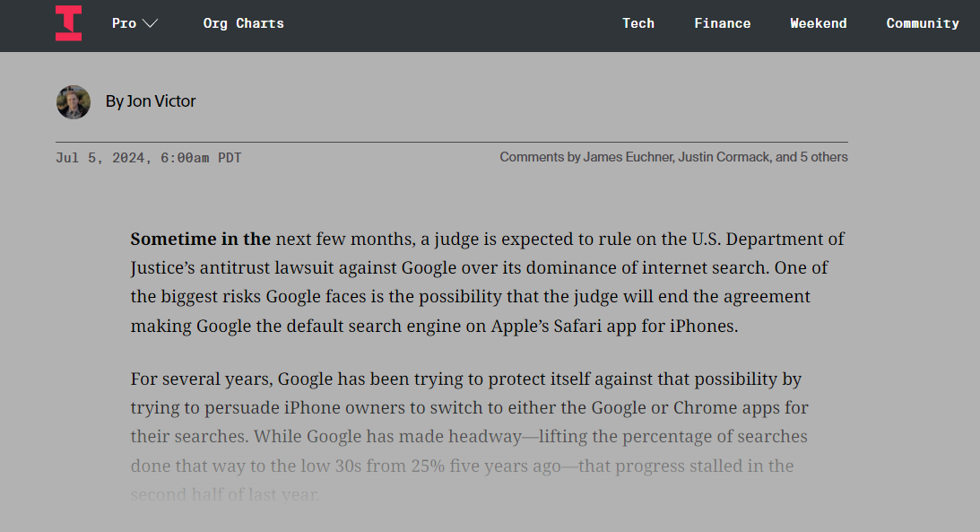Go to the Tech section

pyautogui.click(x=638, y=23)
